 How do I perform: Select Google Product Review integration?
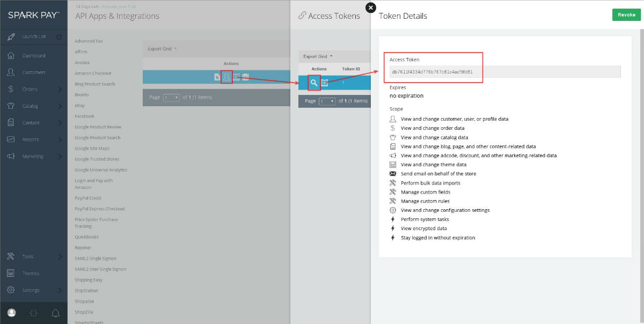tap(98, 127)
